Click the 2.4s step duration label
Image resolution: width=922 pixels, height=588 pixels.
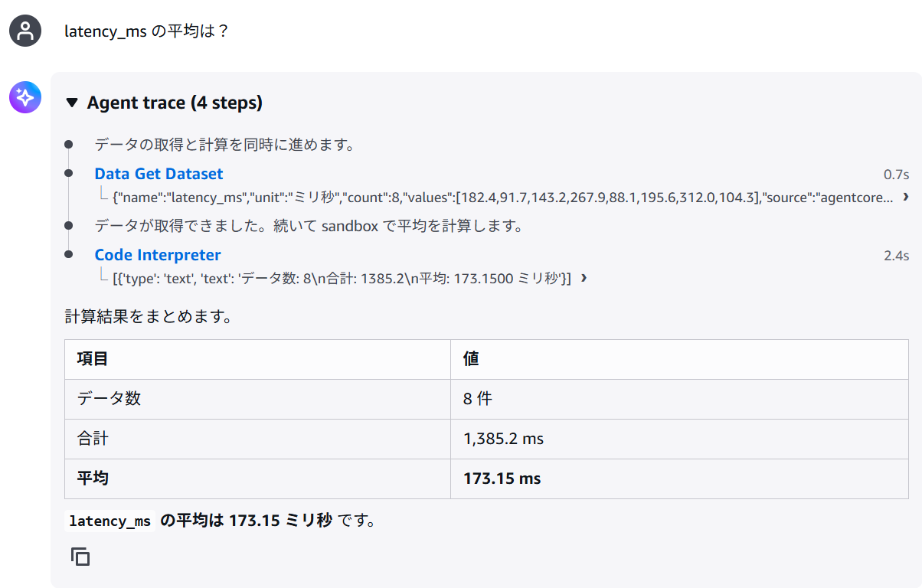pos(897,256)
